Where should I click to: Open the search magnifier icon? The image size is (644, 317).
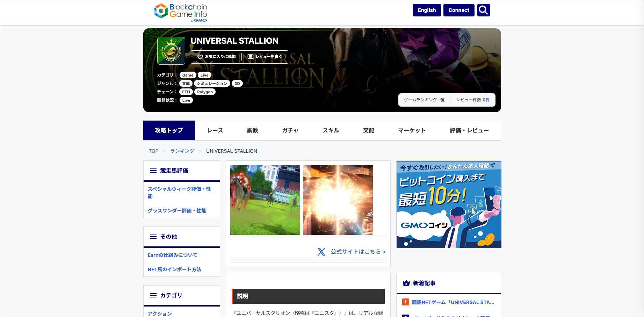(484, 10)
